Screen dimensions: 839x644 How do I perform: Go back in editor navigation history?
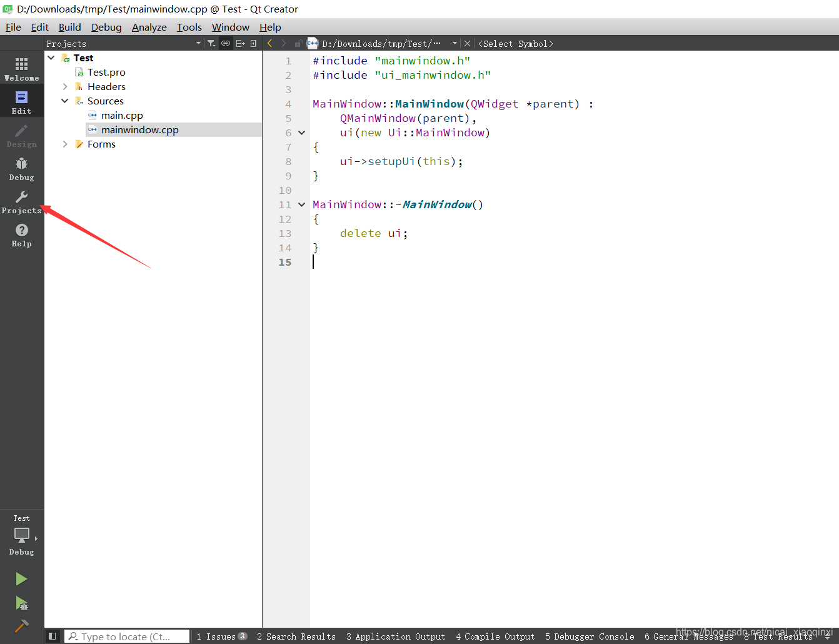(269, 43)
